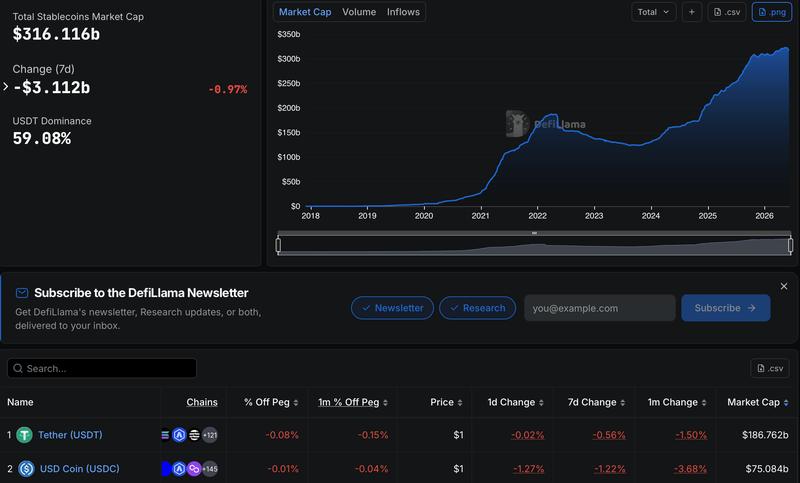Click the purple Polygon chain icon in USDC row

(x=194, y=468)
